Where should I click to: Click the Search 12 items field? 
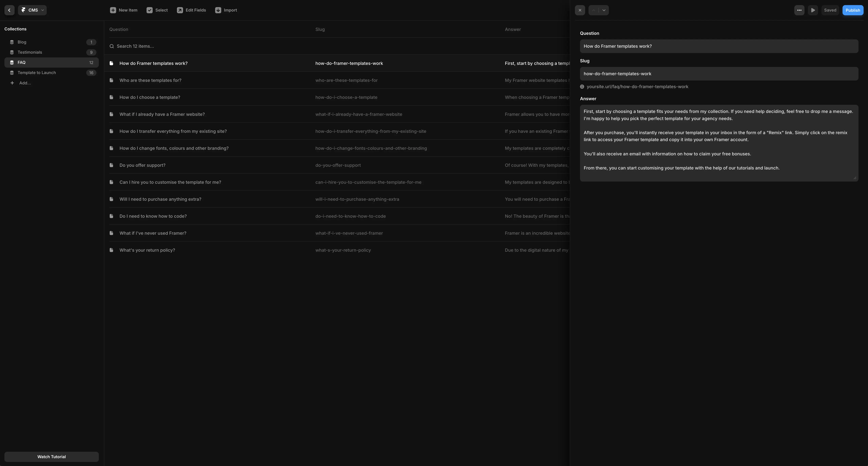point(135,46)
